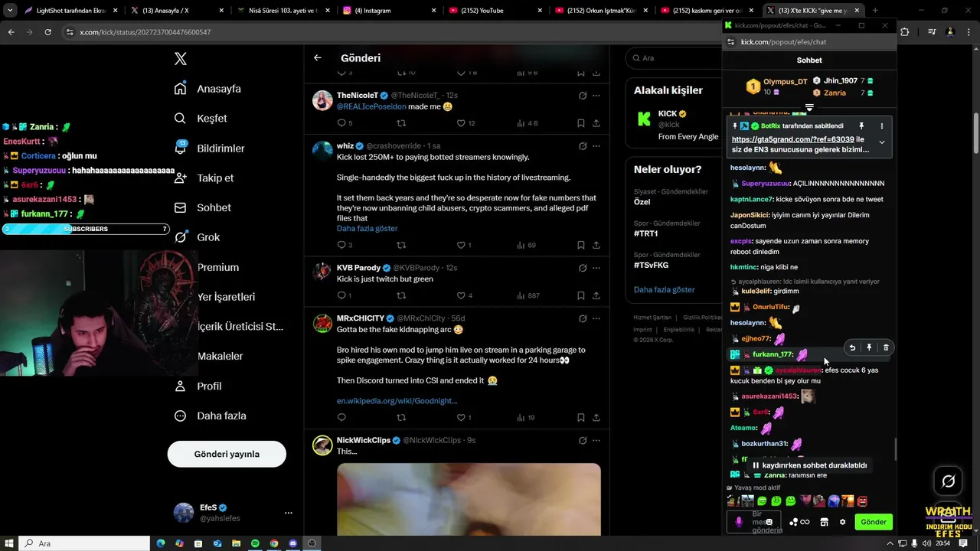Open more options on whiz's post

pyautogui.click(x=596, y=145)
